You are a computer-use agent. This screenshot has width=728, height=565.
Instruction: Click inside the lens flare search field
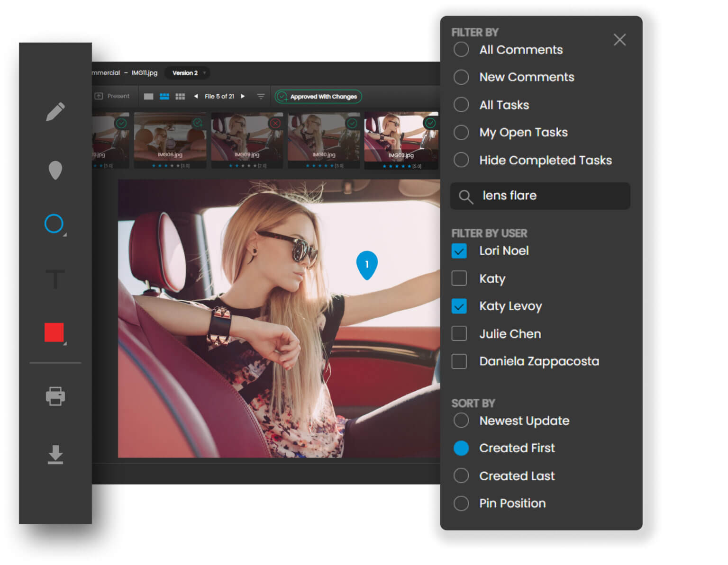tap(540, 196)
